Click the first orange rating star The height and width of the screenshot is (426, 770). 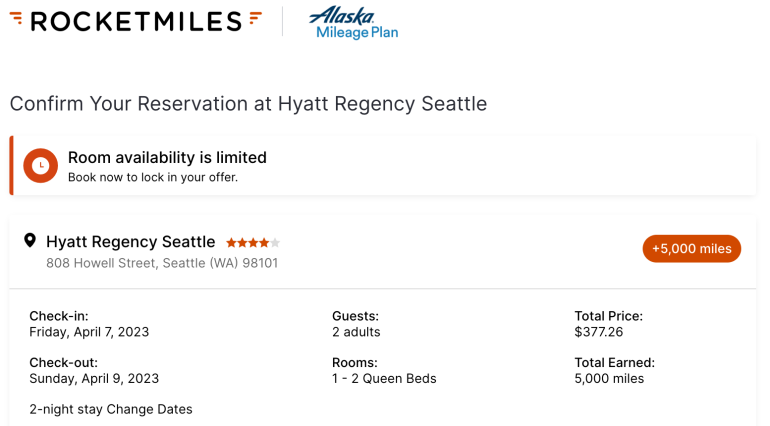[x=231, y=242]
